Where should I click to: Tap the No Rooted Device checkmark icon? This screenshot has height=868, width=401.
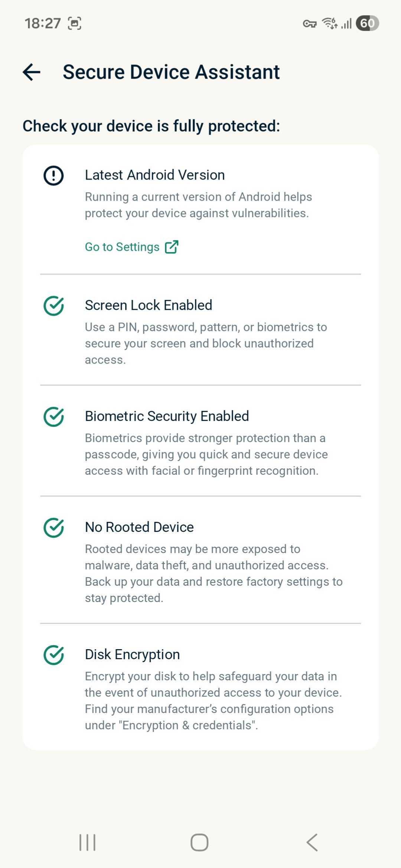click(x=54, y=528)
